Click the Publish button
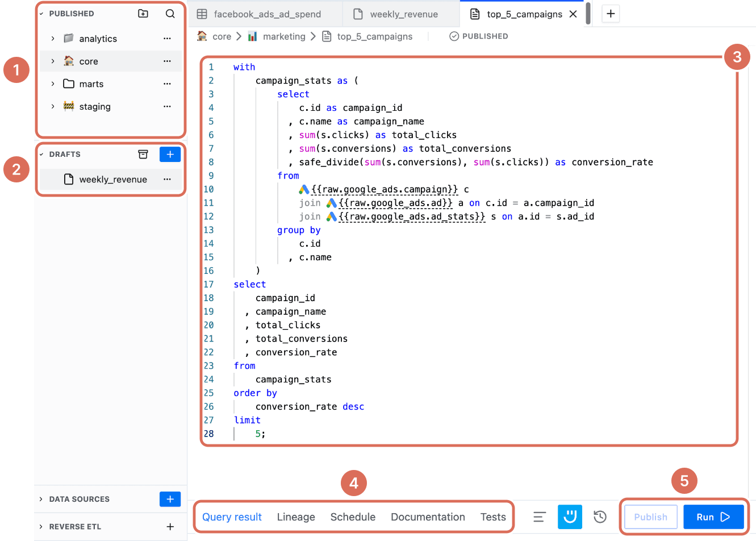756x541 pixels. 651,517
